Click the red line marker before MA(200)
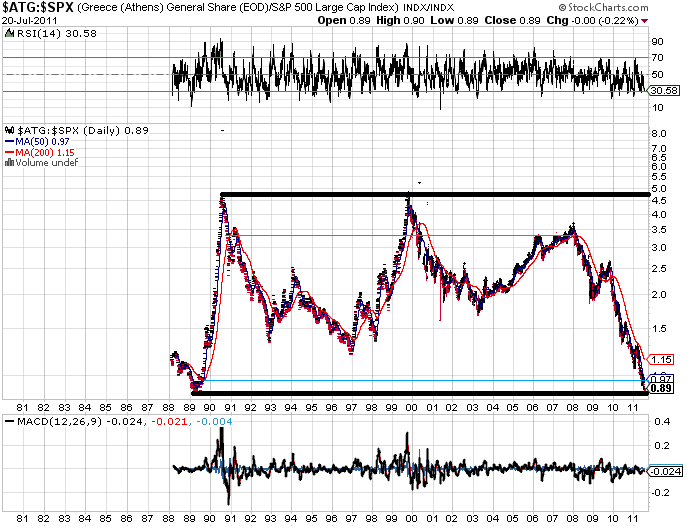Screen dimensions: 689x528 coord(10,152)
